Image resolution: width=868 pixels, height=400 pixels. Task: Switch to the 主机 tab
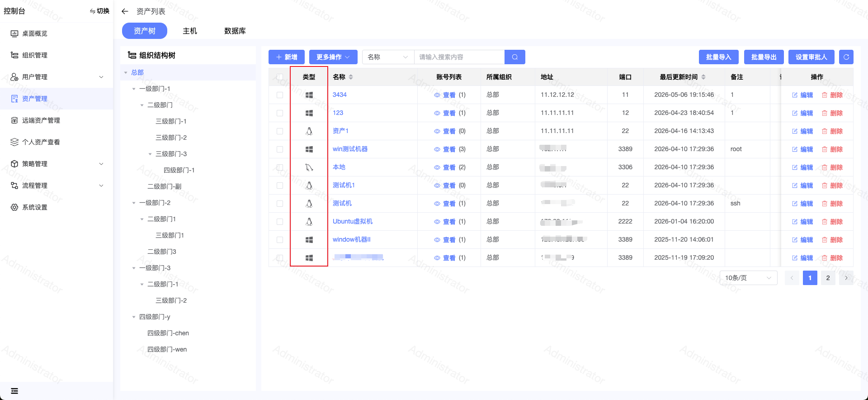[x=190, y=31]
